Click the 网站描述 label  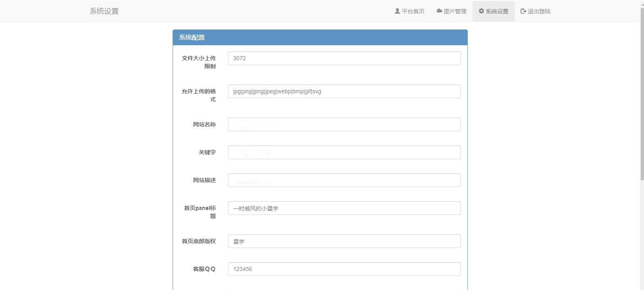[x=204, y=180]
